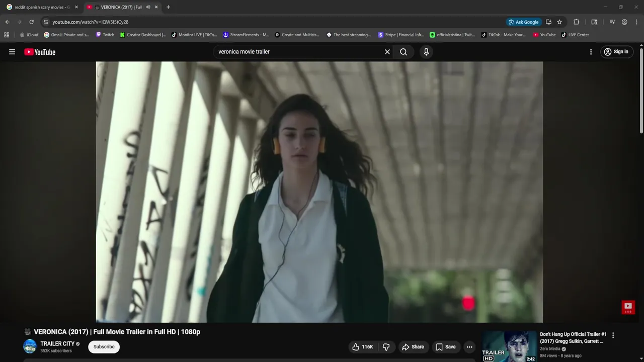Share the VERONICA trailer
This screenshot has width=644, height=362.
point(413,347)
